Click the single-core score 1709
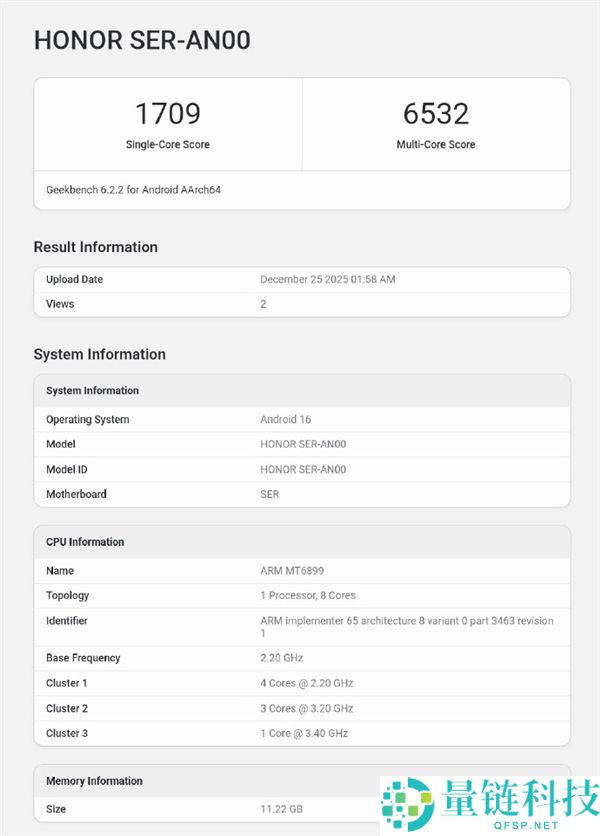 167,113
